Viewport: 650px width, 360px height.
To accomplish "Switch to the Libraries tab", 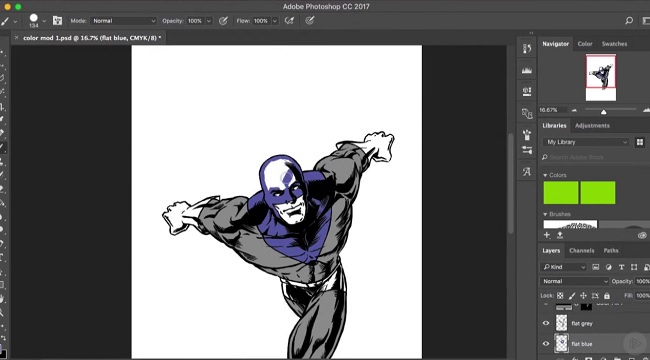I will pyautogui.click(x=554, y=125).
